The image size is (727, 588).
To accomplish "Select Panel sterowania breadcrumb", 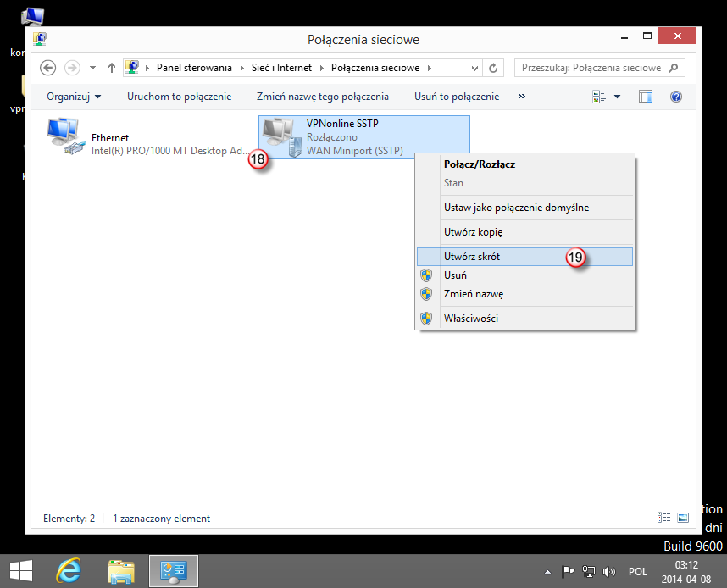I will point(194,68).
